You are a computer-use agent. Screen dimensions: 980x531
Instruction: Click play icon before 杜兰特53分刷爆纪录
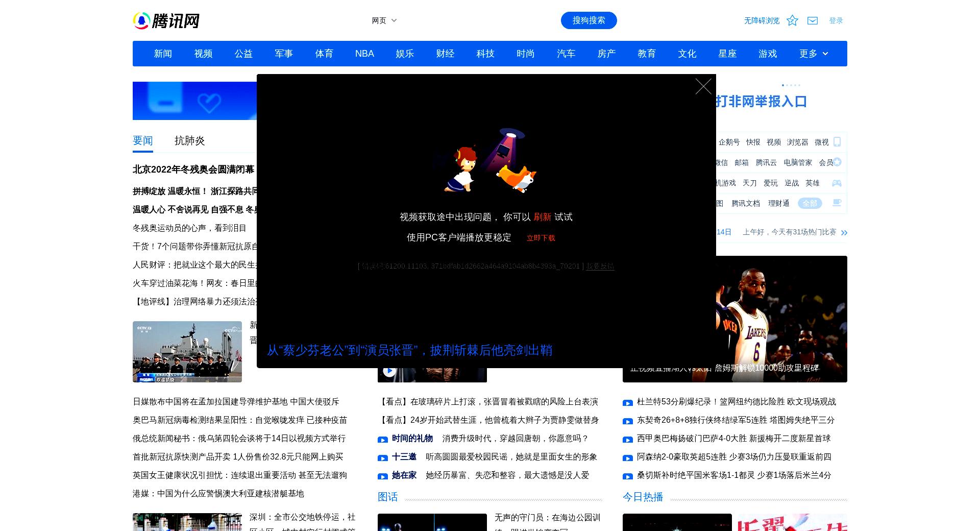pos(628,403)
